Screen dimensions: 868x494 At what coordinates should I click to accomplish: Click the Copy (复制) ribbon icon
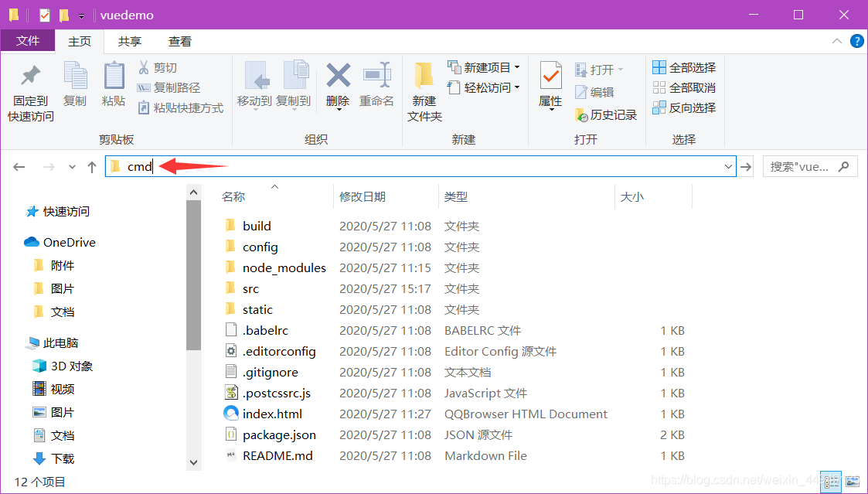pos(75,75)
